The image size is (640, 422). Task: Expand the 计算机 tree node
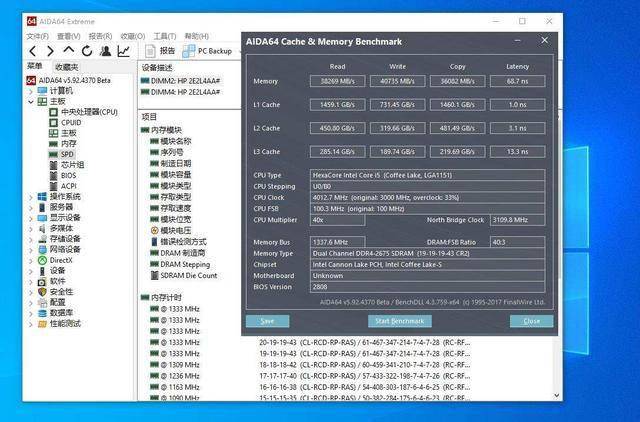29,91
